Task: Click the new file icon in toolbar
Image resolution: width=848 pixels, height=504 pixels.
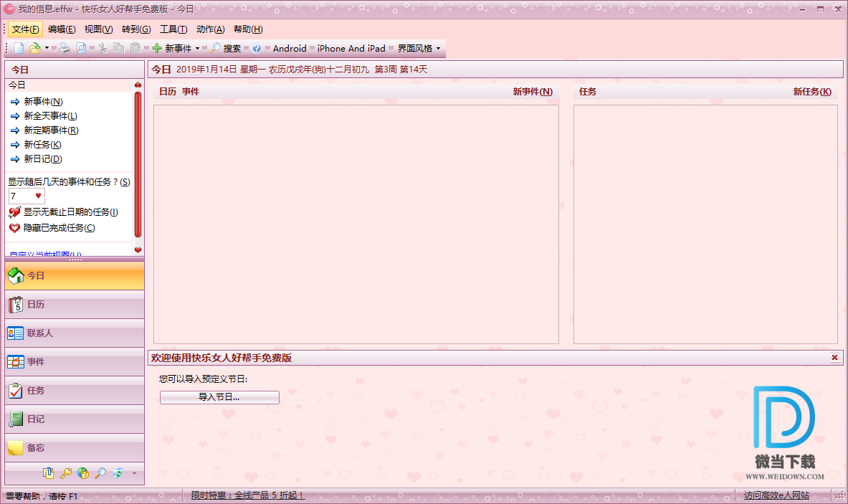Action: point(19,49)
